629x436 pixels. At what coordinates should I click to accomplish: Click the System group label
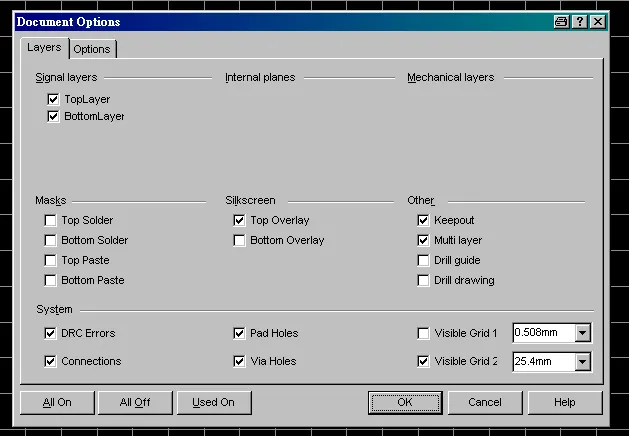click(55, 309)
